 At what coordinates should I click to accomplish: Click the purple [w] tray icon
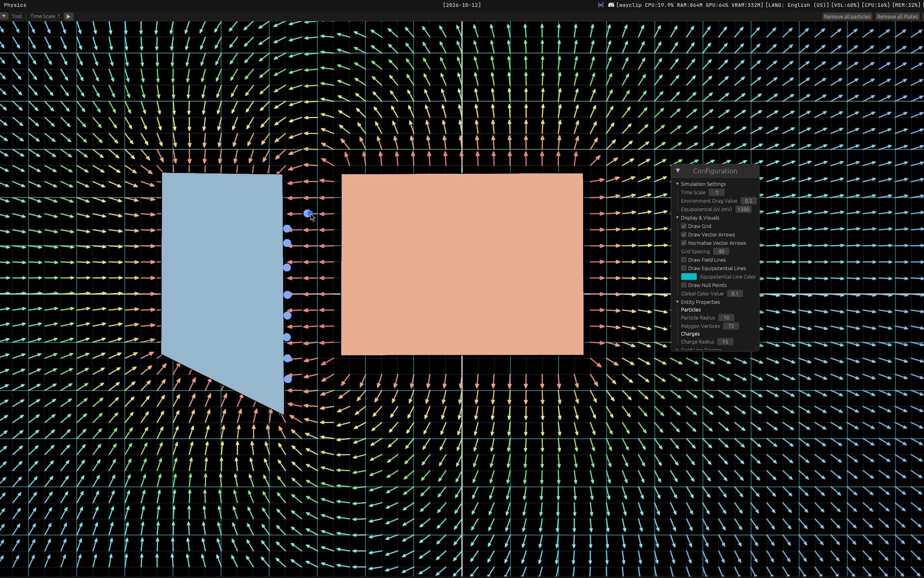[600, 5]
